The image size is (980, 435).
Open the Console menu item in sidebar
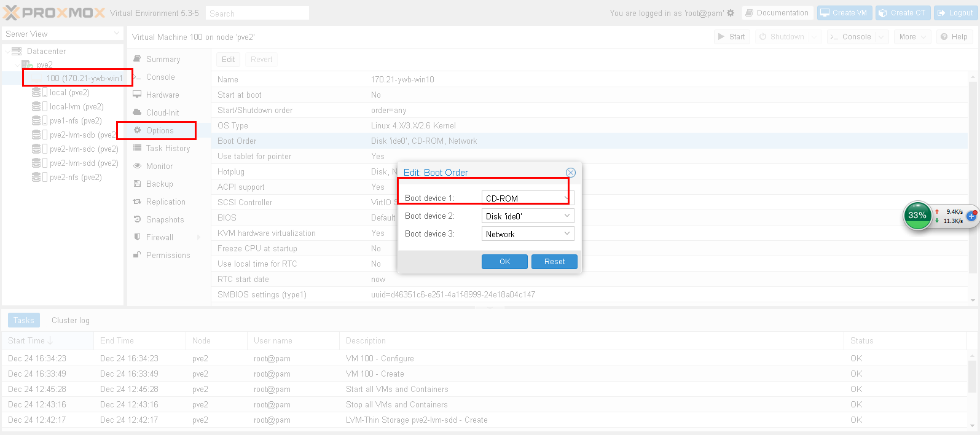160,77
